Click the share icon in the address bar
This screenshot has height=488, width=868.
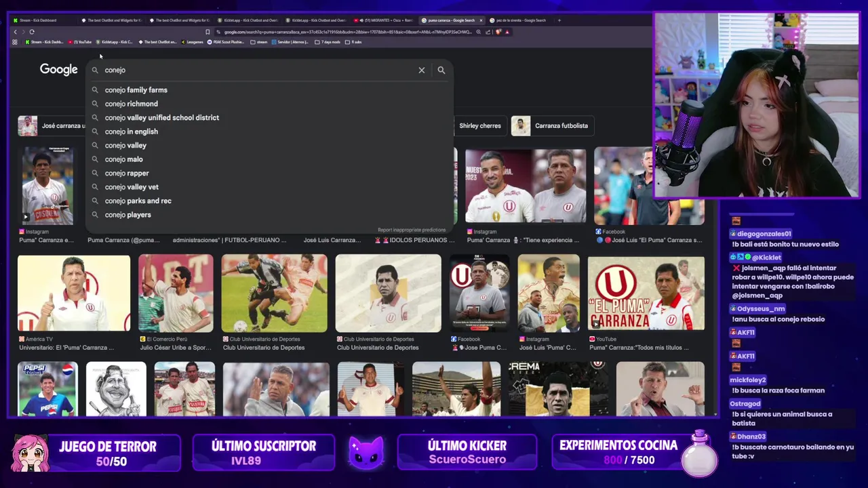488,32
